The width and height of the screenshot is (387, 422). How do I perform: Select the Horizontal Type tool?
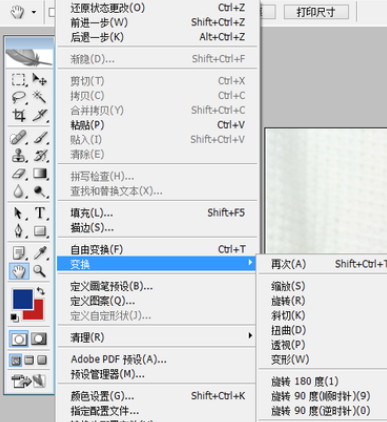point(40,213)
